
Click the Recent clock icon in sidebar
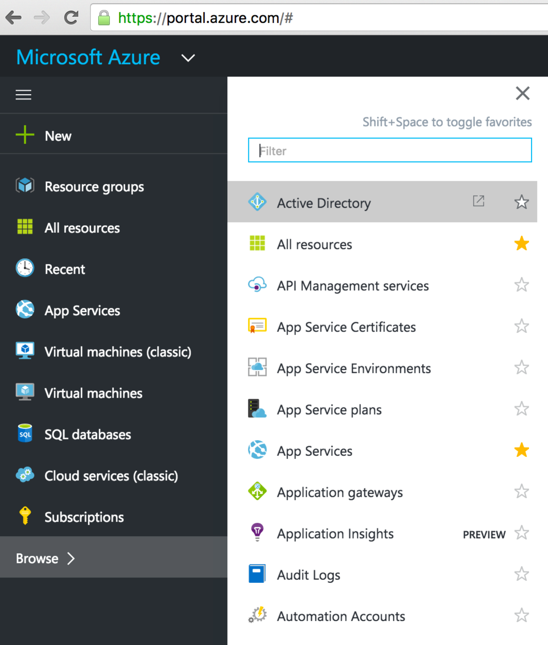[x=25, y=268]
